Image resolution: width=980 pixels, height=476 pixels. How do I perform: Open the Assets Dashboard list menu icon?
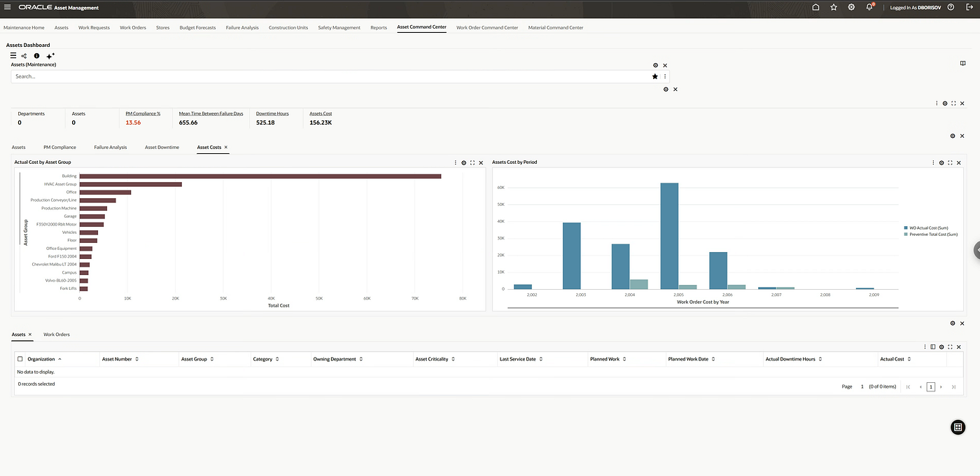13,55
